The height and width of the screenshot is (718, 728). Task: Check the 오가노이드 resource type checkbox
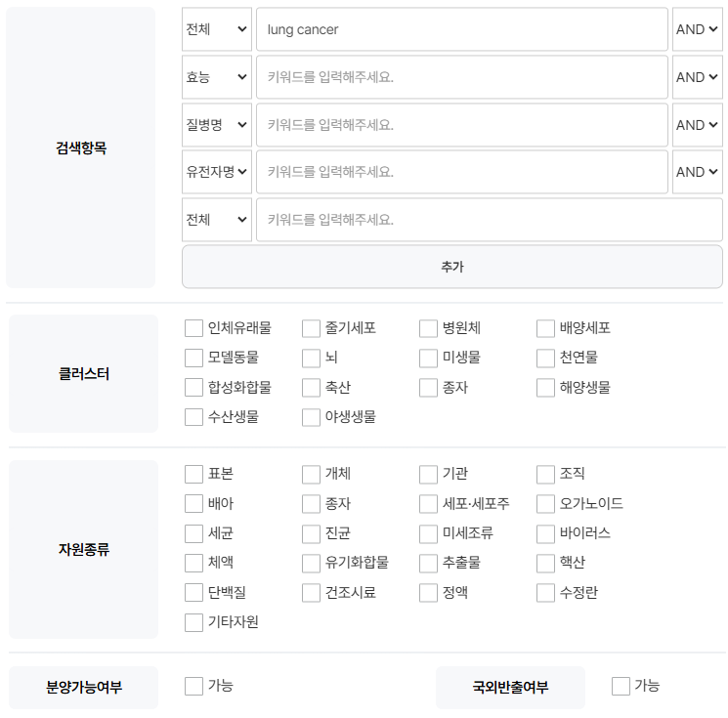(545, 503)
